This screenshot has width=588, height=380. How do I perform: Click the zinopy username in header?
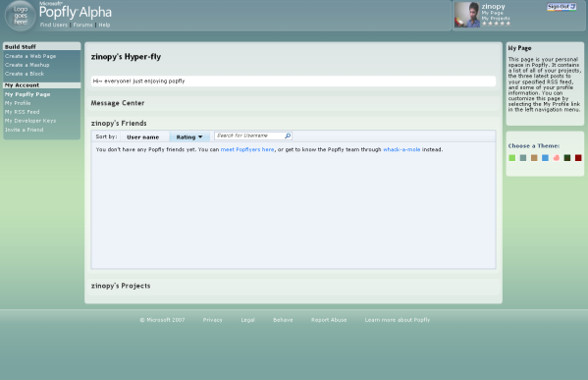point(493,6)
